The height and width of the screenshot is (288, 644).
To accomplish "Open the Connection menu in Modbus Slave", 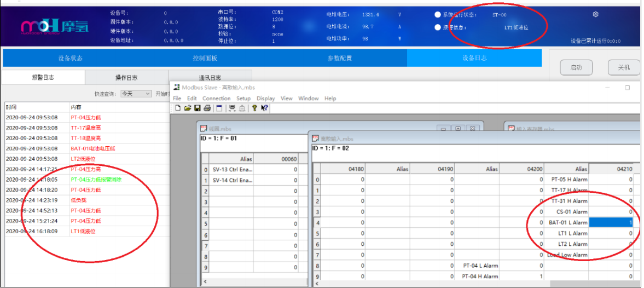I will 217,99.
